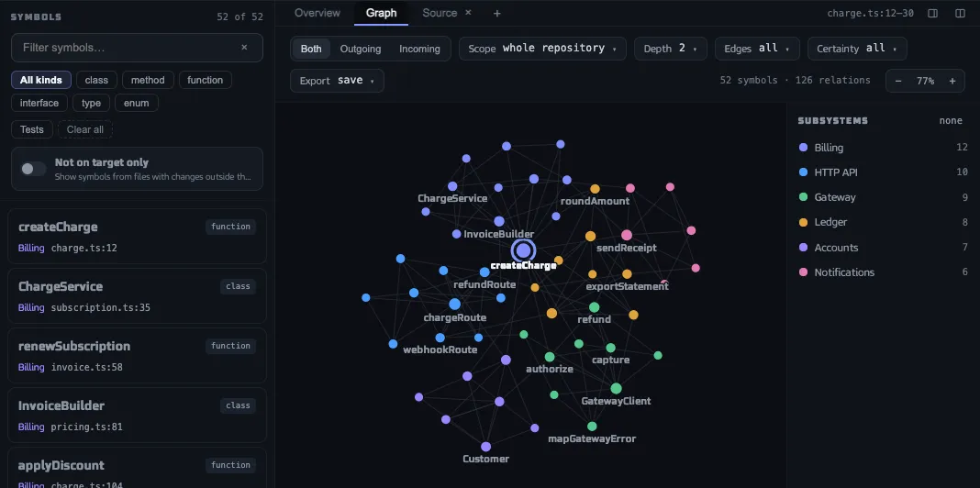Open the applyDiscount symbol card
The width and height of the screenshot is (980, 488).
[137, 468]
